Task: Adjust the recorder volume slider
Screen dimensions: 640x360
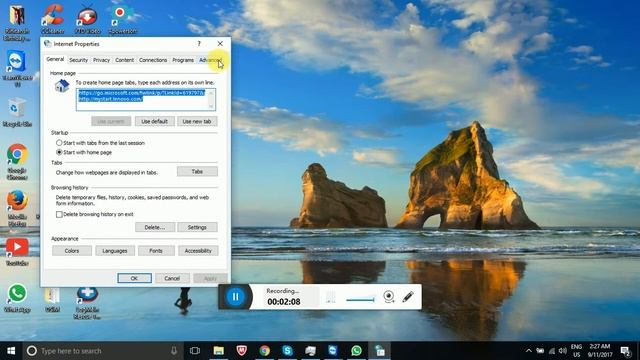Action: pos(360,300)
